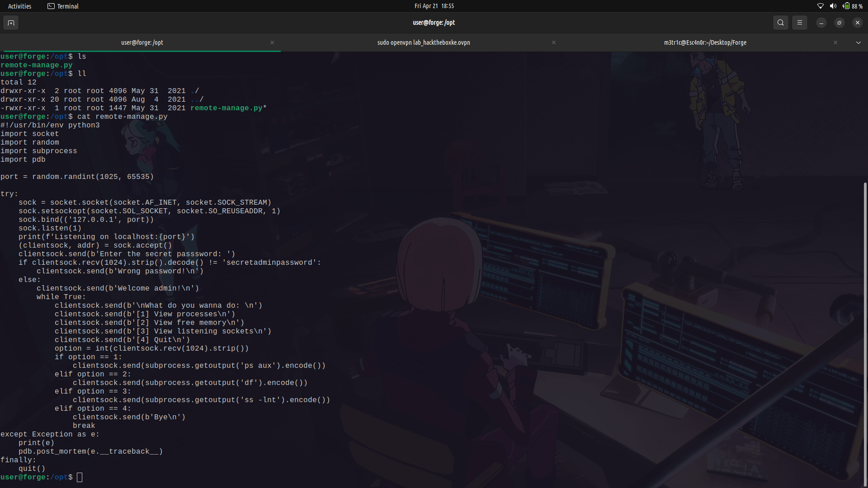This screenshot has width=868, height=488.
Task: Open Activities in the top bar
Action: tap(19, 6)
